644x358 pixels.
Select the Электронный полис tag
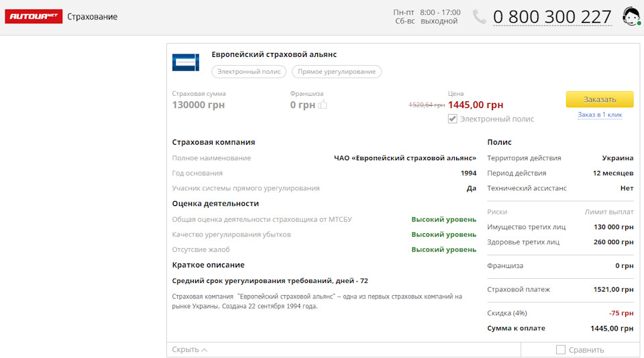249,72
